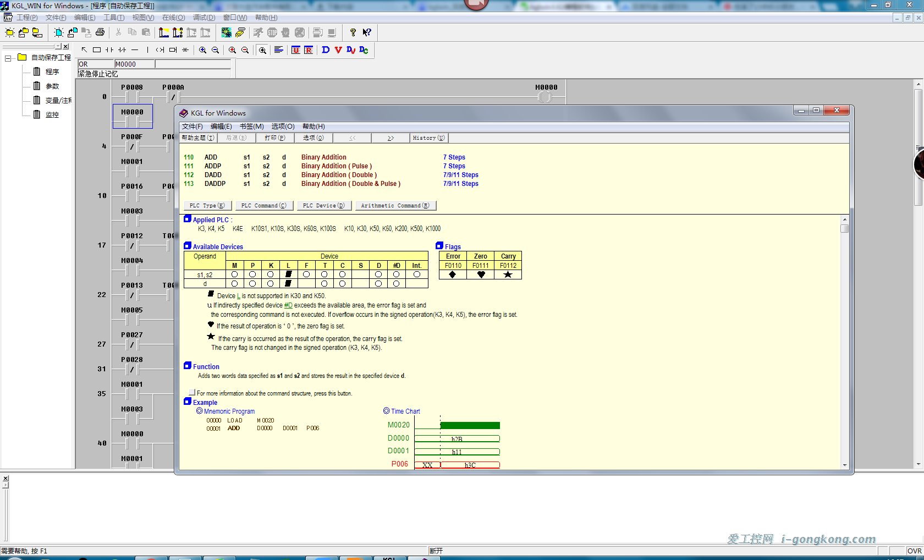Open the 在线(O) menu
Screen dimensions: 924x560
173,18
